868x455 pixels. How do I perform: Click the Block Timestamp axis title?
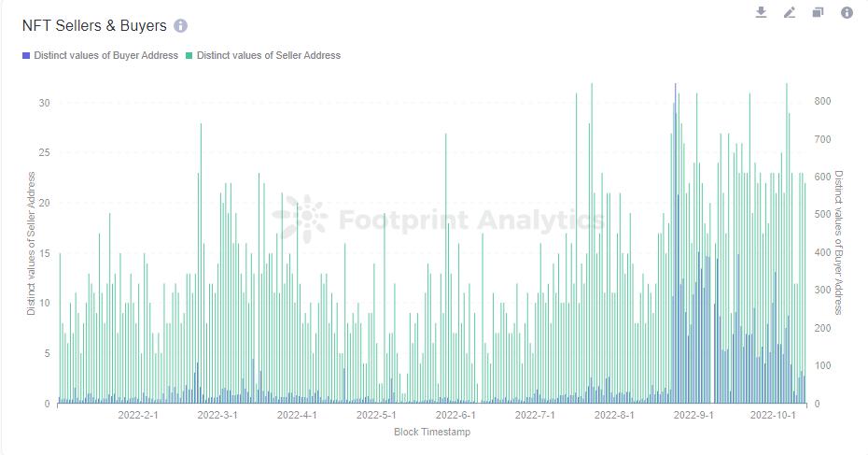[x=432, y=432]
